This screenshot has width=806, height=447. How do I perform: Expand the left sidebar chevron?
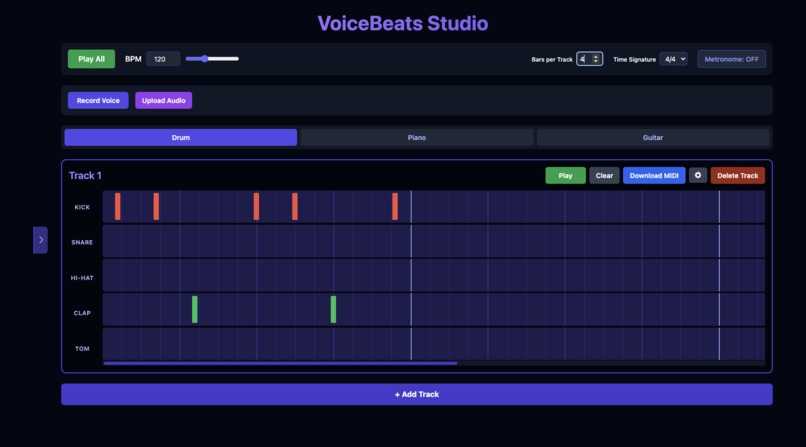click(x=41, y=240)
